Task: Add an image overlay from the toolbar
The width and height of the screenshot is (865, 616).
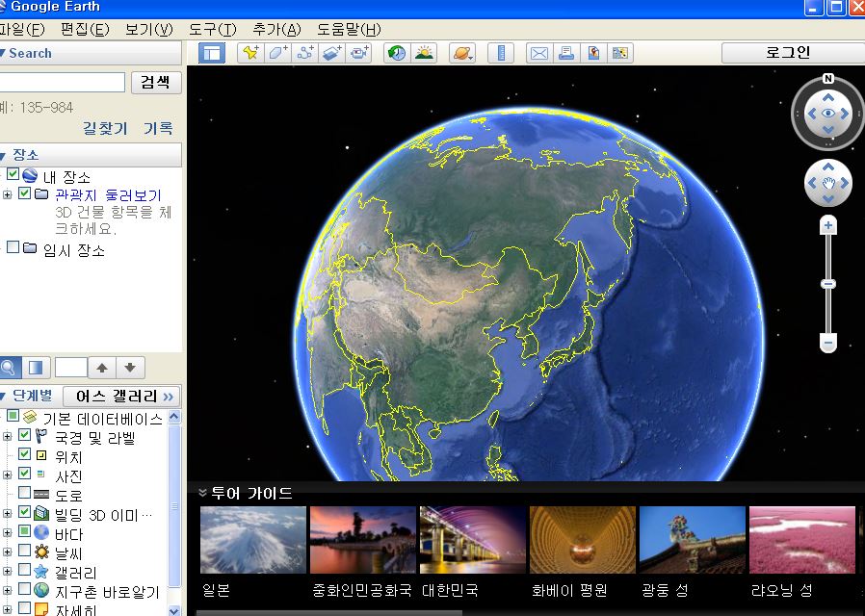Action: point(331,53)
